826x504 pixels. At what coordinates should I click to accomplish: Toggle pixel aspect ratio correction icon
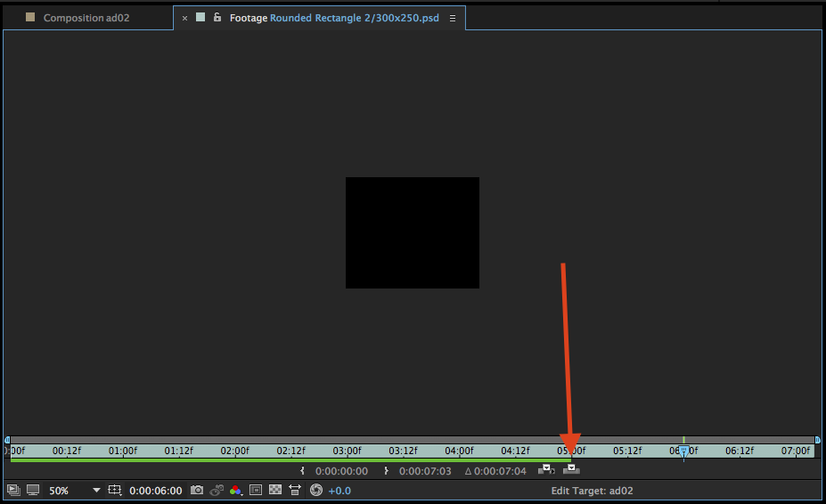295,491
